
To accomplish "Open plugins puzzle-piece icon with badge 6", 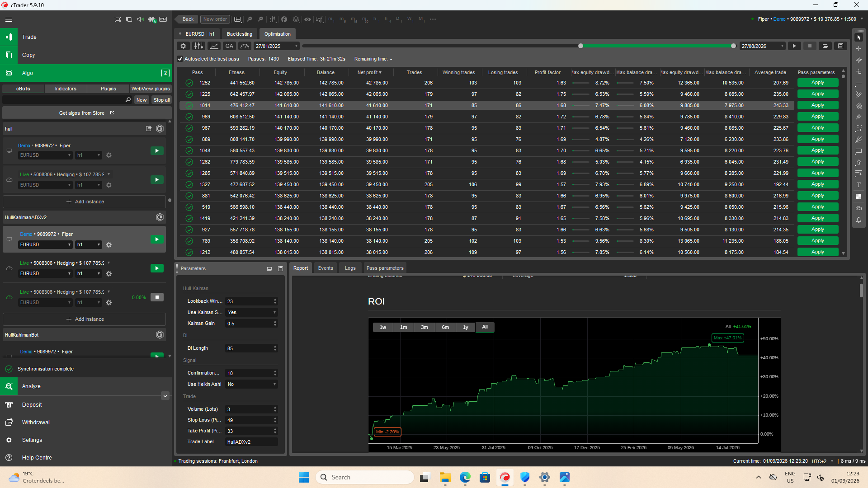I will click(151, 19).
